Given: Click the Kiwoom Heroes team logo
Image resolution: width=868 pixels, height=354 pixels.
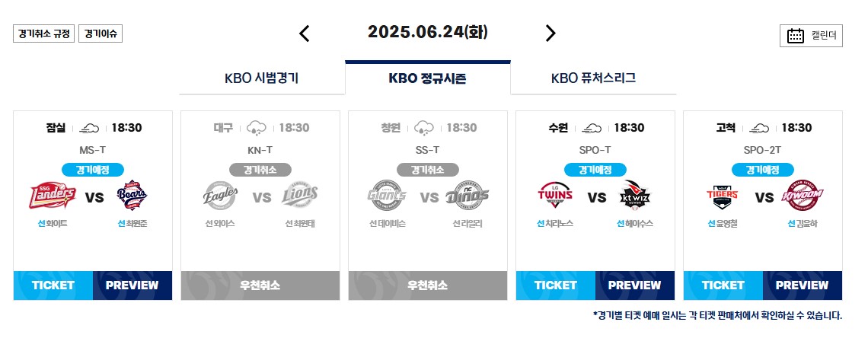Looking at the screenshot, I should [802, 197].
